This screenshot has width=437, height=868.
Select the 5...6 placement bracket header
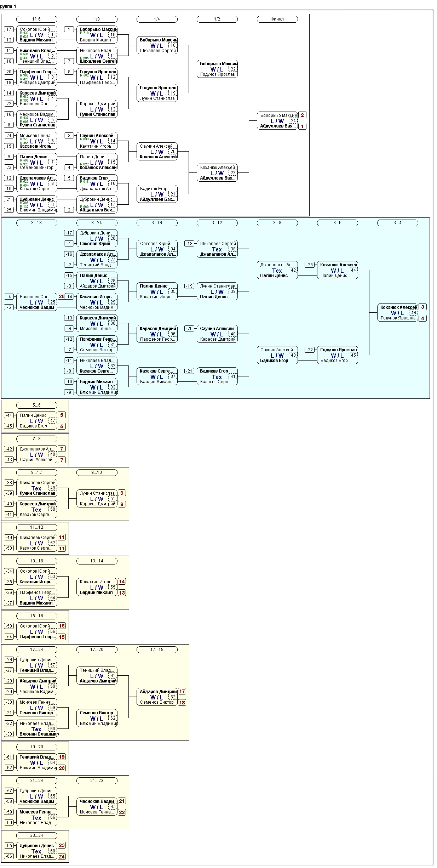[x=36, y=405]
